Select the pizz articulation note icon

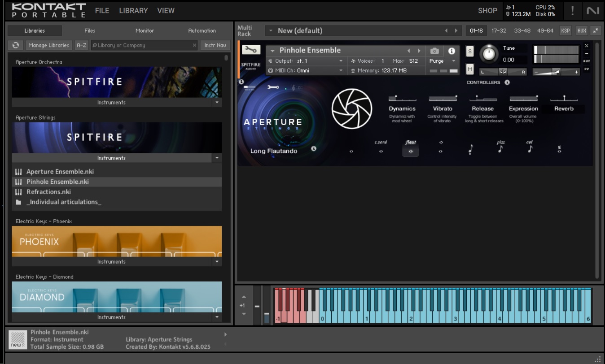500,149
